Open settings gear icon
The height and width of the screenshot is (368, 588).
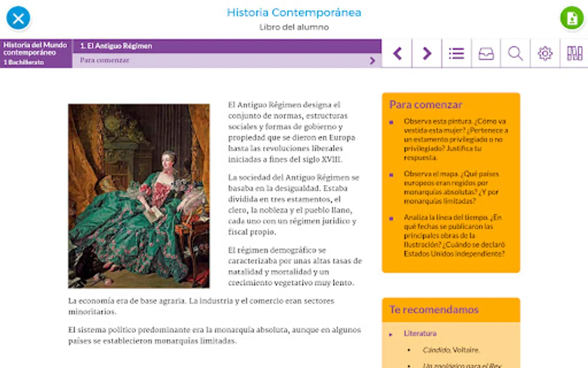pyautogui.click(x=545, y=53)
